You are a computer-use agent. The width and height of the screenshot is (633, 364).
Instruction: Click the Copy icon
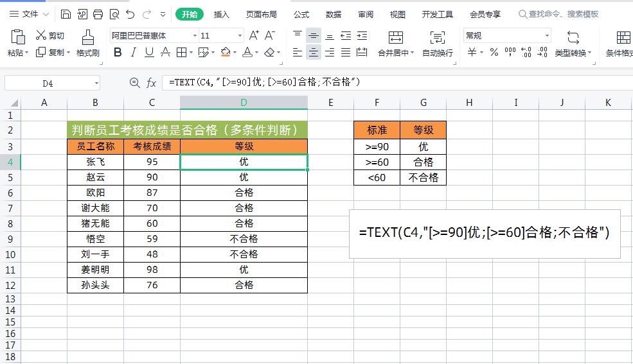click(40, 52)
